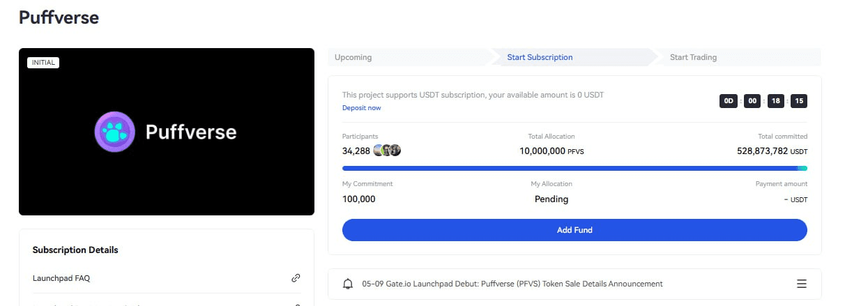Click the Add Fund button
This screenshot has width=868, height=306.
pos(574,230)
